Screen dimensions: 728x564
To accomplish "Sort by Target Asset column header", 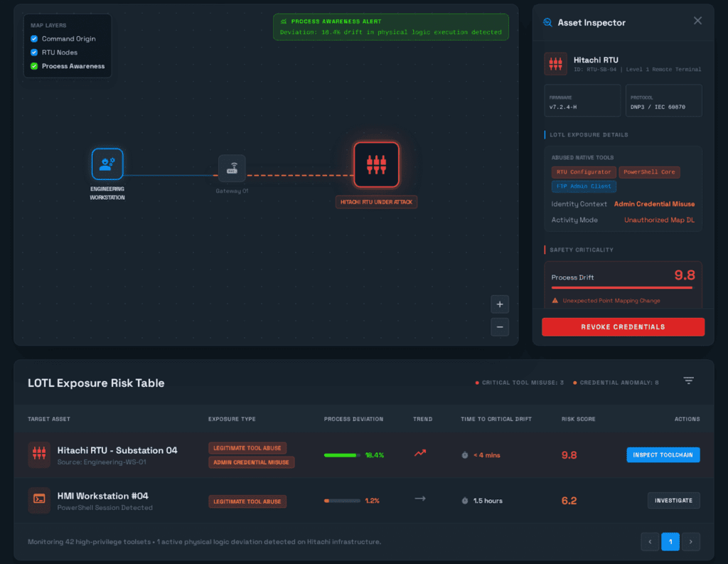I will [49, 419].
